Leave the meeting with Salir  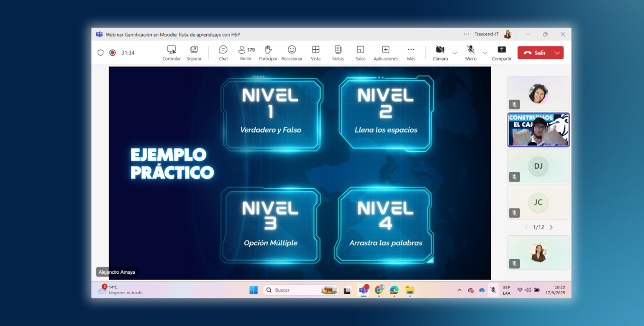[535, 53]
